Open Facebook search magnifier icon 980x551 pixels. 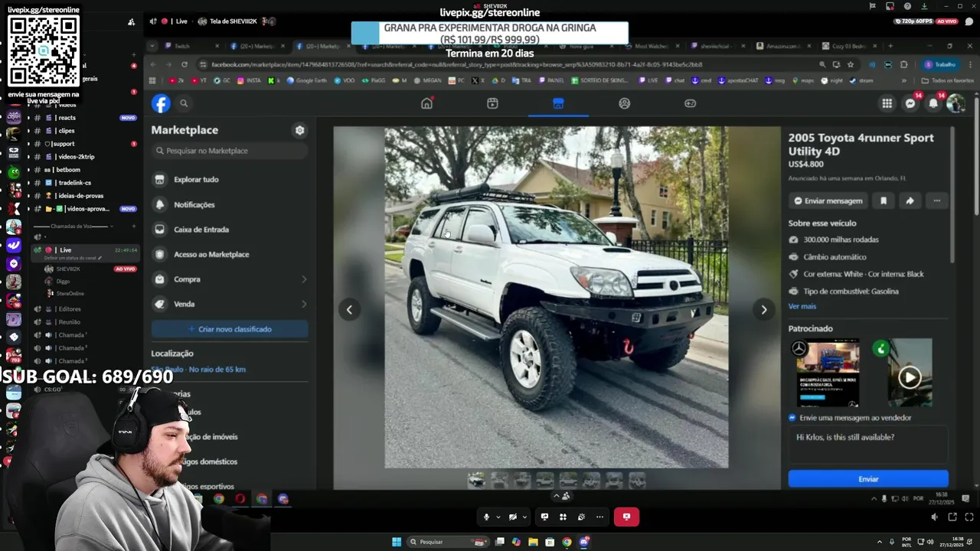pos(184,103)
